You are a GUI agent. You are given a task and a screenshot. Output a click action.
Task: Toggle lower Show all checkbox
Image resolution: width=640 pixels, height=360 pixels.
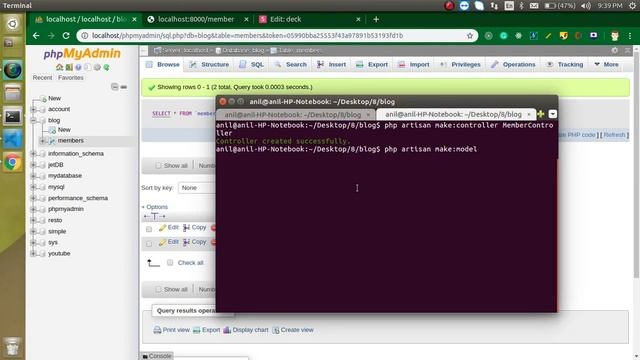coord(158,289)
